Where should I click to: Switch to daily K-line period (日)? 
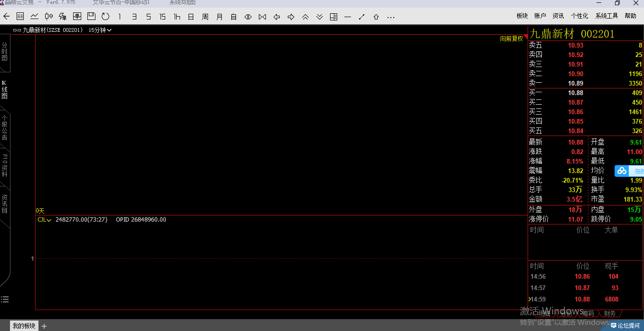click(191, 17)
